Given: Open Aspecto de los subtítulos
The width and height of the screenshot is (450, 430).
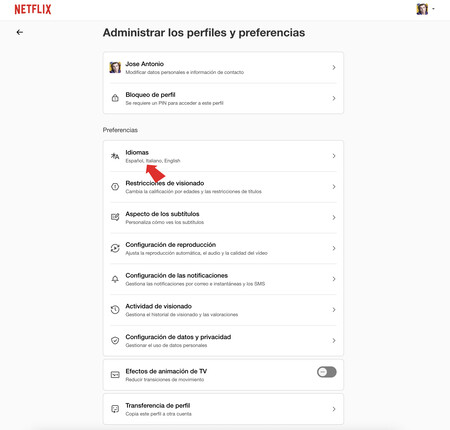Looking at the screenshot, I should point(223,217).
